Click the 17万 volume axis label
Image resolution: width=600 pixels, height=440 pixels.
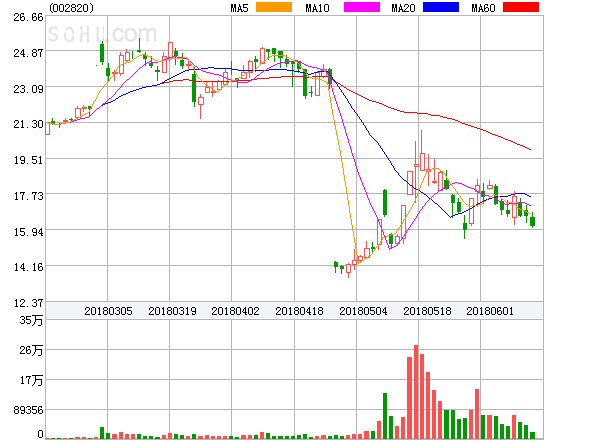tap(31, 380)
